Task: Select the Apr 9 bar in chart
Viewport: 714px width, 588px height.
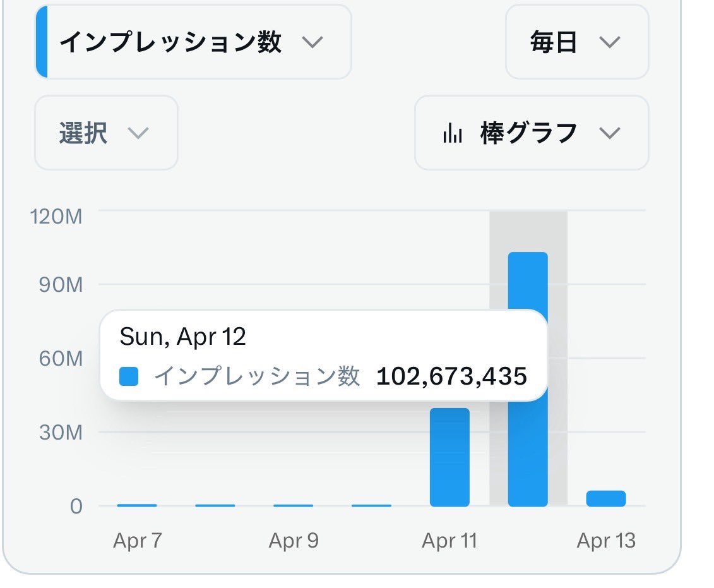Action: click(x=294, y=505)
